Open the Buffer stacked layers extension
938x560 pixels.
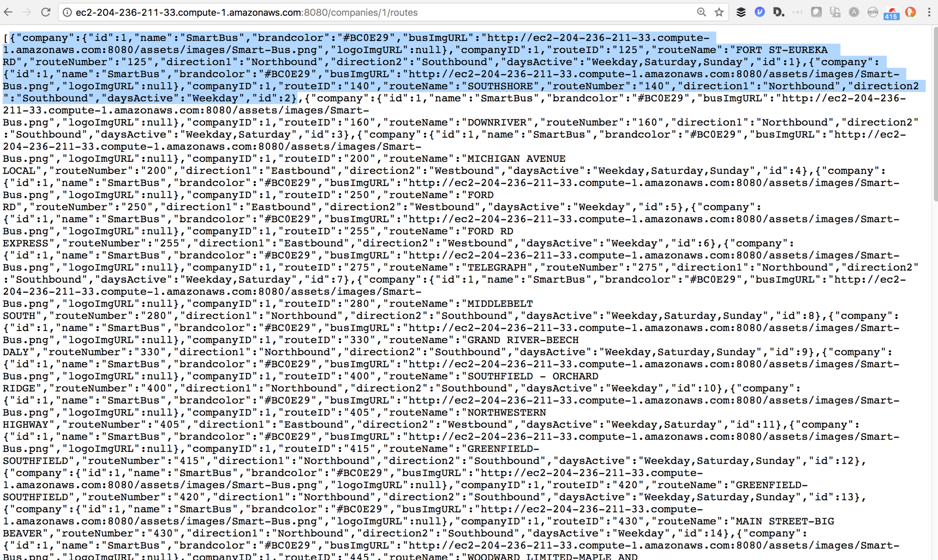741,12
